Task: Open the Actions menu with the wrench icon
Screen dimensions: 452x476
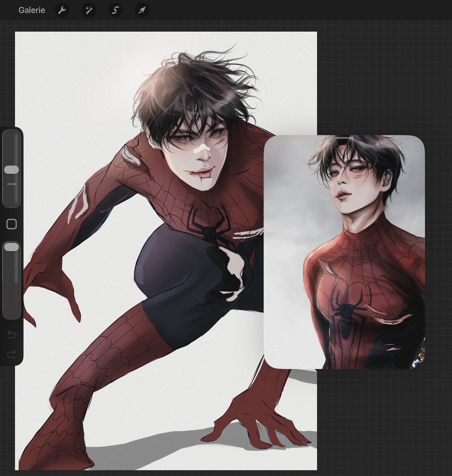Action: pos(61,10)
